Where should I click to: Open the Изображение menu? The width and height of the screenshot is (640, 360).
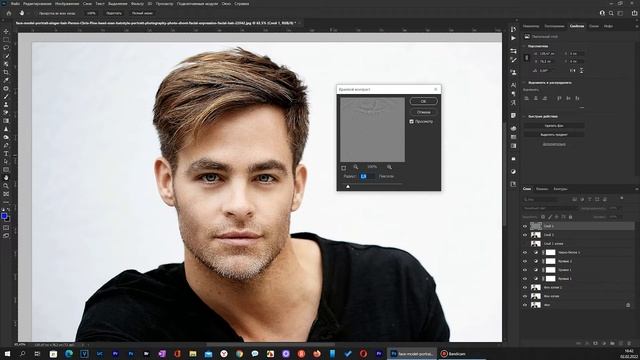pos(67,4)
